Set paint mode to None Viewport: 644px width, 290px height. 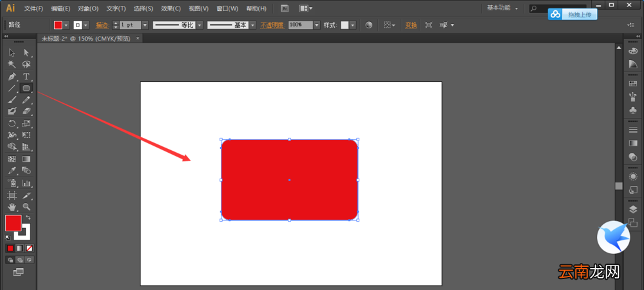click(29, 248)
